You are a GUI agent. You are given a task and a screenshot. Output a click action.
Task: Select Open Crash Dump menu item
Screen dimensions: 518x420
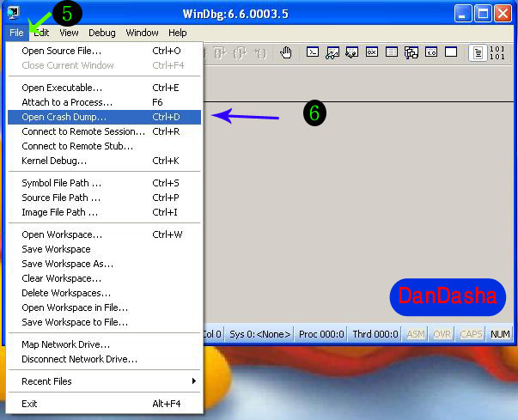click(x=104, y=117)
